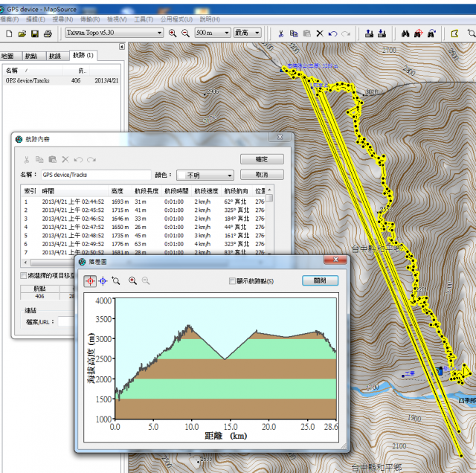
Task: Switch to the Tracks (1) tab
Action: pyautogui.click(x=83, y=55)
